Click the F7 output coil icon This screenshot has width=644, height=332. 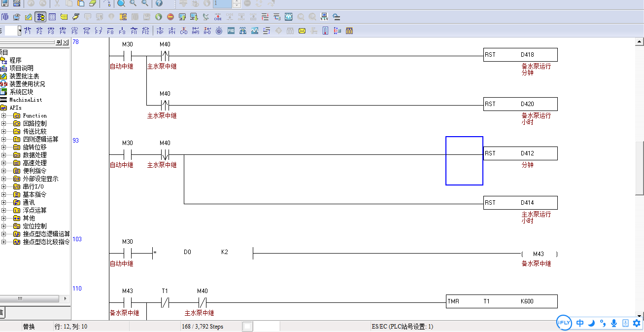pos(99,31)
